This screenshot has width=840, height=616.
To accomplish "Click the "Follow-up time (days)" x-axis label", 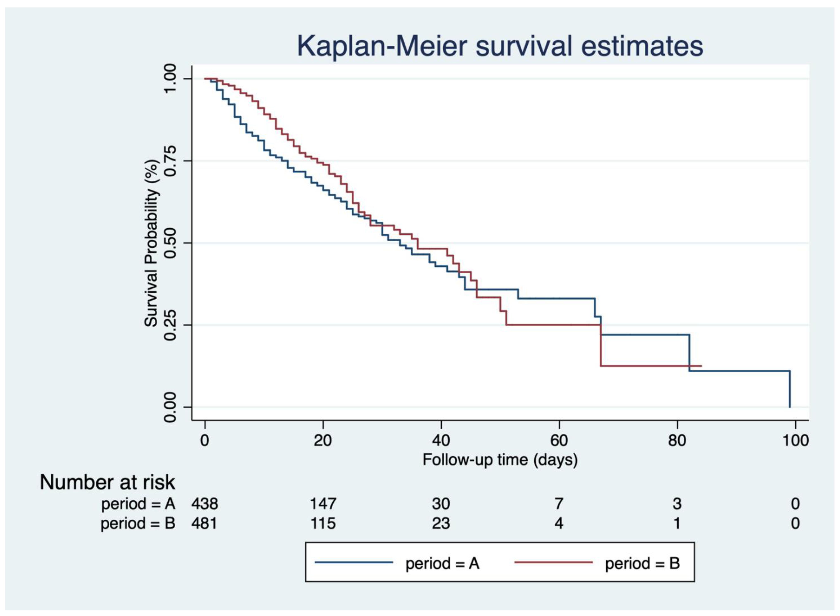I will 500,459.
